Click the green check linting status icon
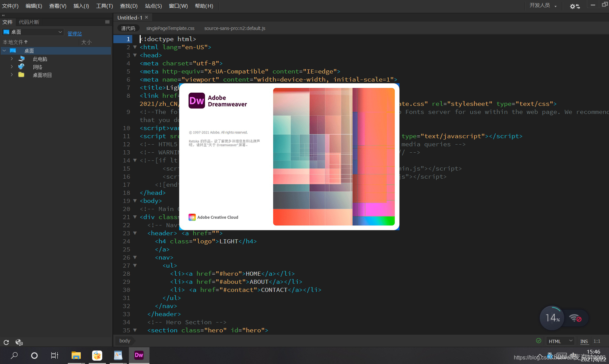This screenshot has height=364, width=609. (538, 341)
